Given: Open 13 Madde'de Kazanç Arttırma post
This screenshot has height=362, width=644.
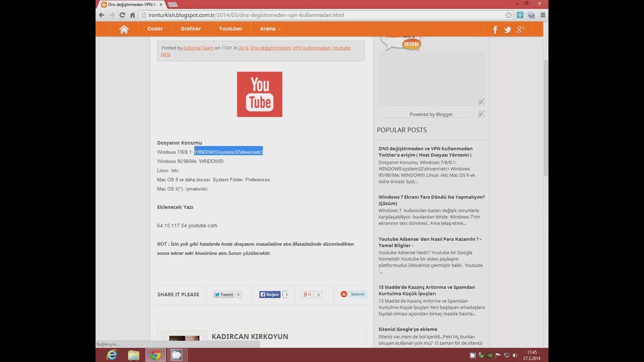Looking at the screenshot, I should [x=427, y=290].
